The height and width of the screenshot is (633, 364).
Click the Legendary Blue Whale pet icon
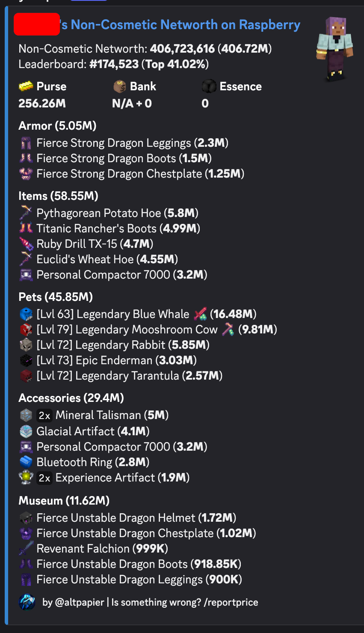pos(26,314)
